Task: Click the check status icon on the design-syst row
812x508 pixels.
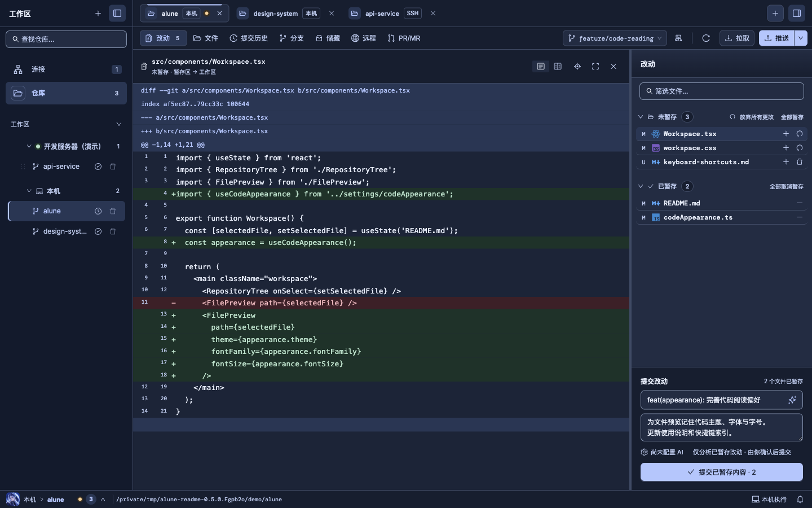Action: click(98, 231)
